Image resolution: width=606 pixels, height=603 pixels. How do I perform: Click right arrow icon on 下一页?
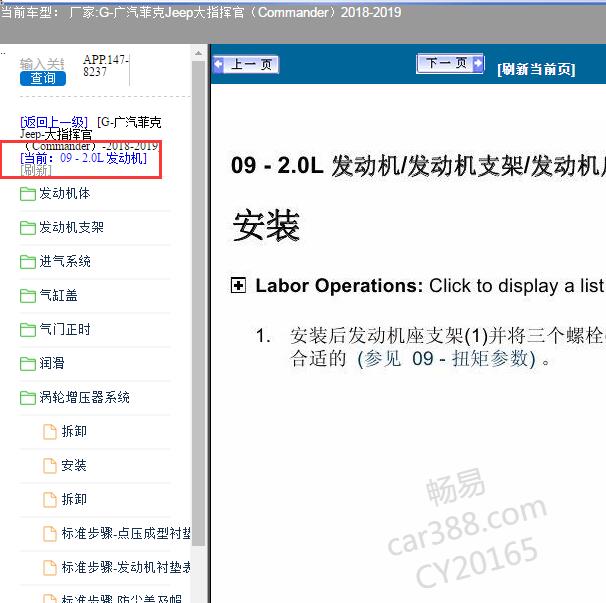coord(478,63)
